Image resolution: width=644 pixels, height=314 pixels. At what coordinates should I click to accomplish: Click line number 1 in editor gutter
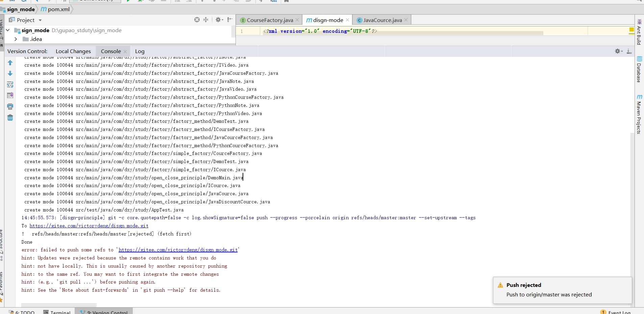point(242,31)
